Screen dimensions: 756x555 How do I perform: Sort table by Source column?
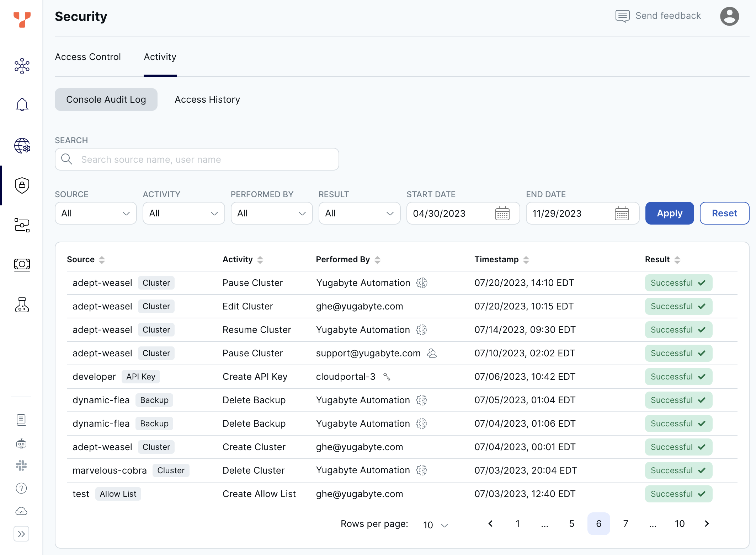point(102,260)
